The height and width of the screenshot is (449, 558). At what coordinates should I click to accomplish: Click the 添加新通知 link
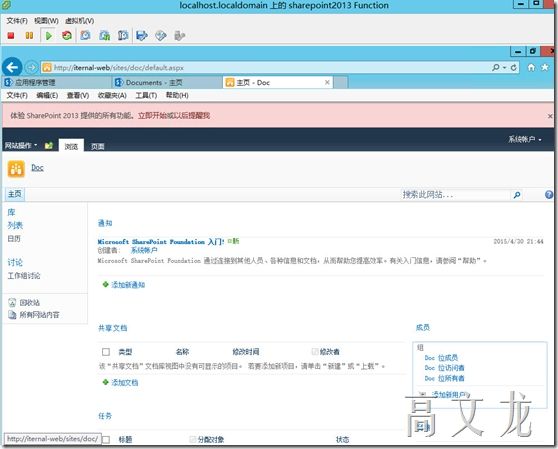point(128,285)
